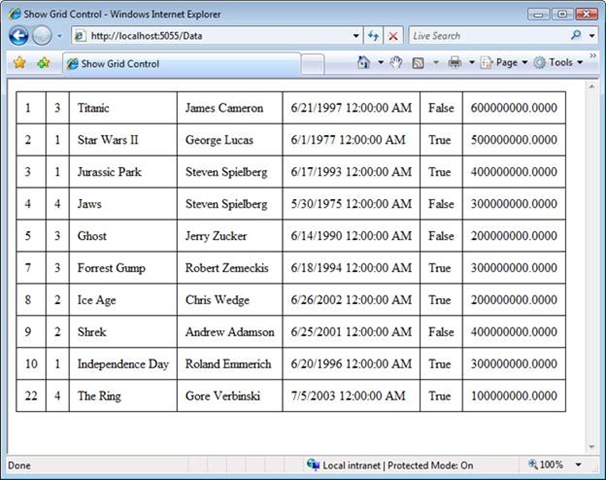This screenshot has height=480, width=606.
Task: Click the 'George Lucas' cell
Action: pos(230,140)
